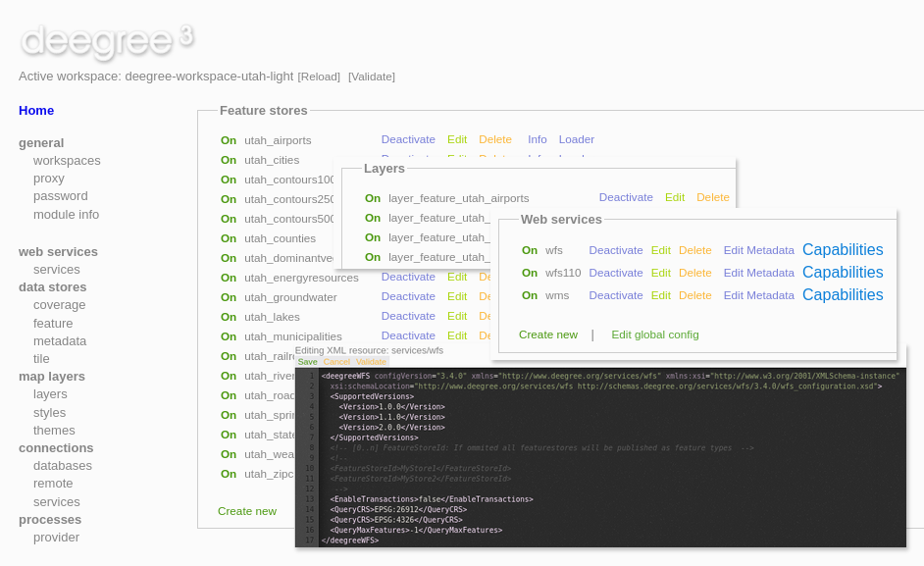Select the utah_counties feature store name

coord(280,238)
